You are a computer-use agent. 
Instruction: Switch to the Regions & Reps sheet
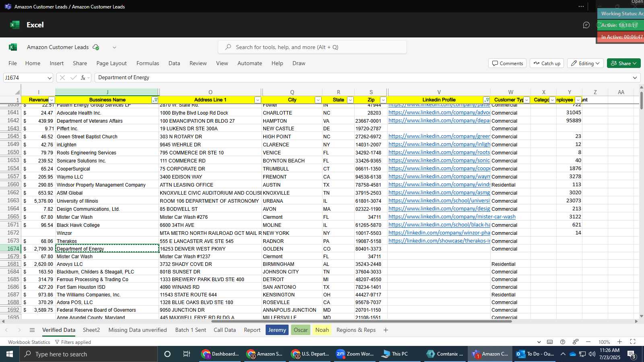[356, 330]
